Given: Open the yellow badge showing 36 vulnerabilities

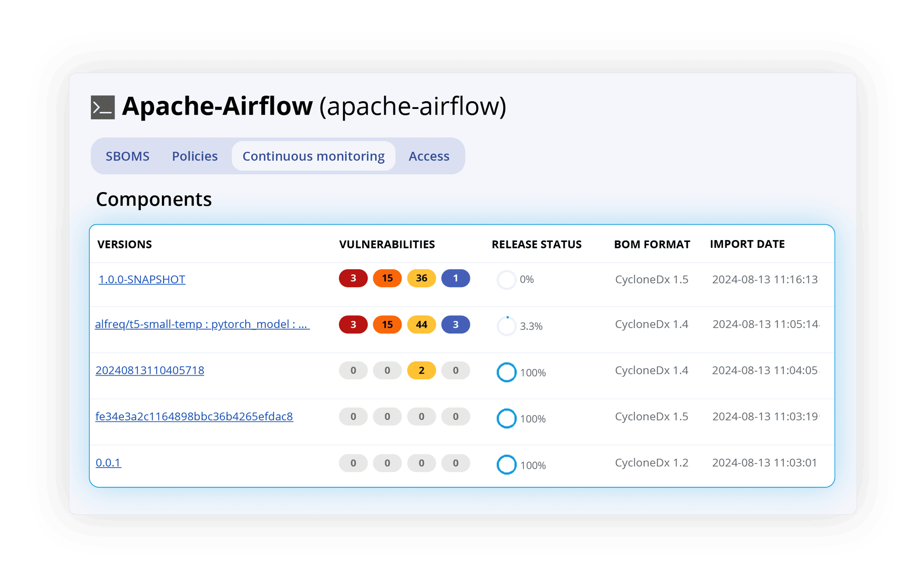Looking at the screenshot, I should (x=421, y=278).
